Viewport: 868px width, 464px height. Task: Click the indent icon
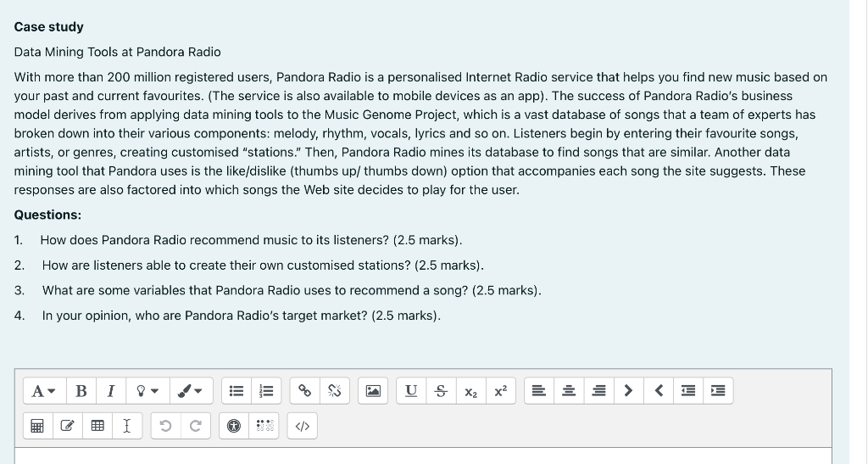click(x=719, y=391)
